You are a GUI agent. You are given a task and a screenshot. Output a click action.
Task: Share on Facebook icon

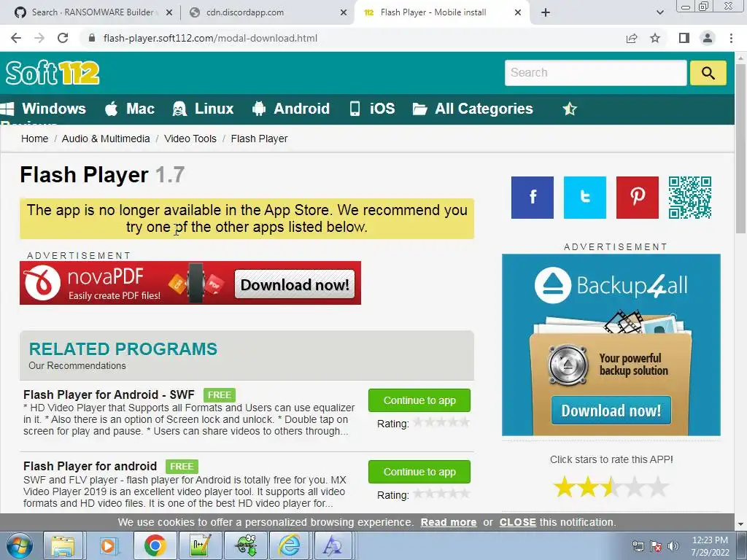[533, 198]
